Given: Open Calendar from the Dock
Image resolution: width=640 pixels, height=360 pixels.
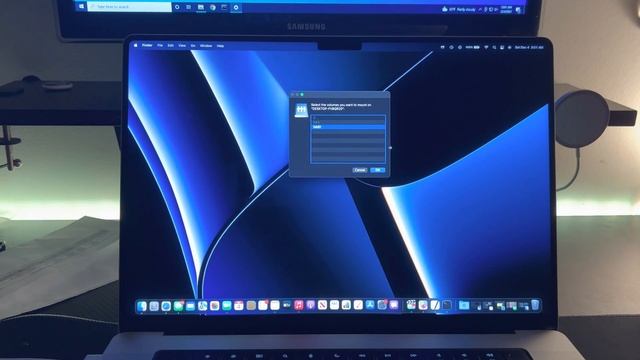Looking at the screenshot, I should point(239,306).
